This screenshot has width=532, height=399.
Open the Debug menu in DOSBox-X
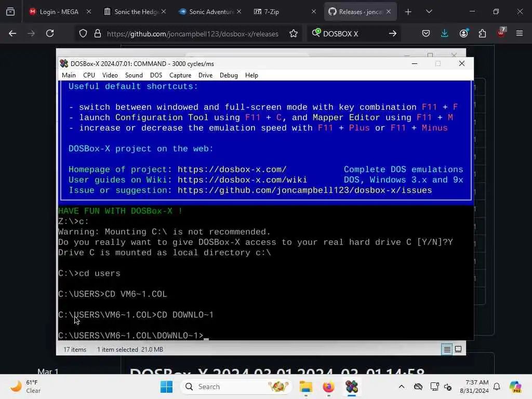[x=229, y=75]
